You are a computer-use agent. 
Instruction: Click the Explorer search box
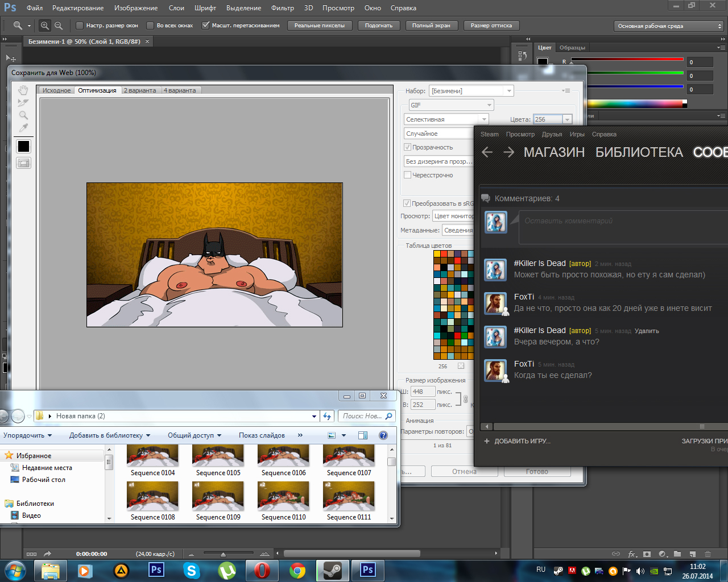coord(366,416)
